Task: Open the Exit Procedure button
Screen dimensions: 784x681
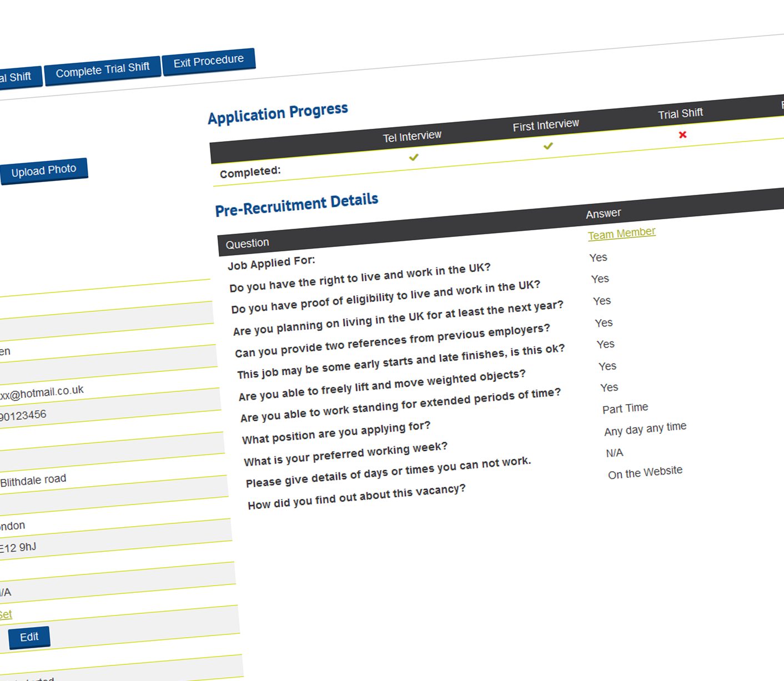Action: click(x=209, y=61)
